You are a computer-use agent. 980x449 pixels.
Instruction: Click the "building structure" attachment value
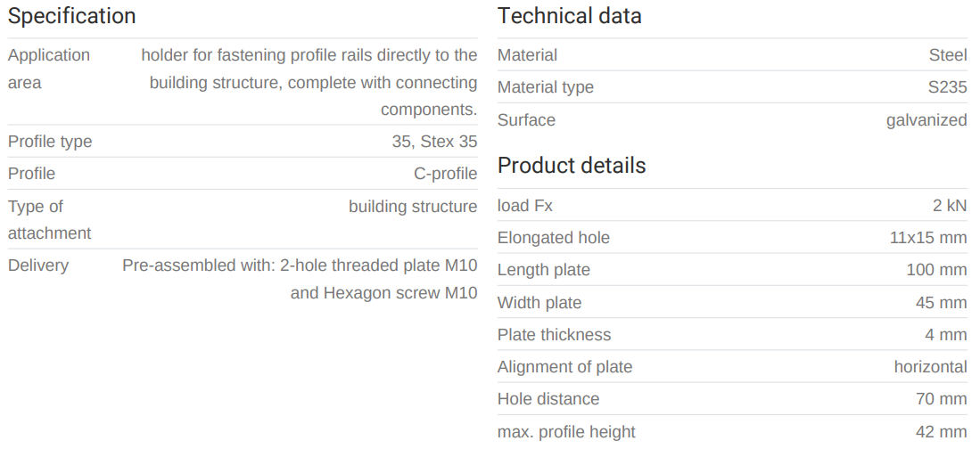click(x=413, y=207)
